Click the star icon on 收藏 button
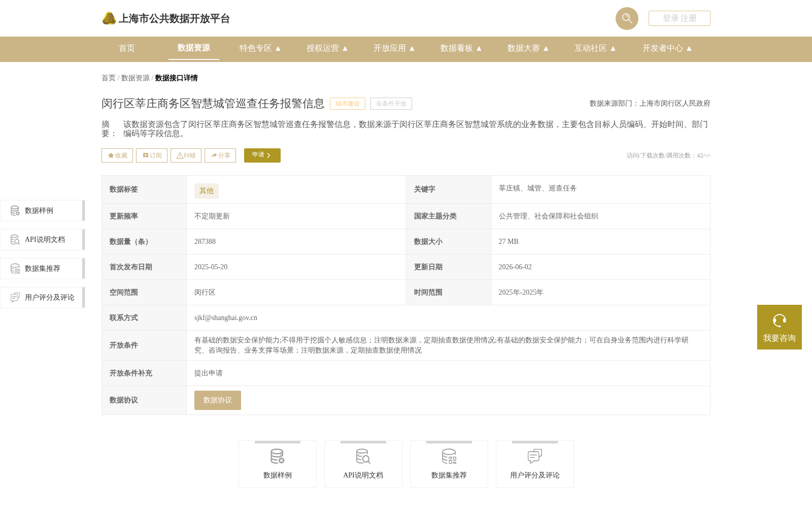 (111, 155)
